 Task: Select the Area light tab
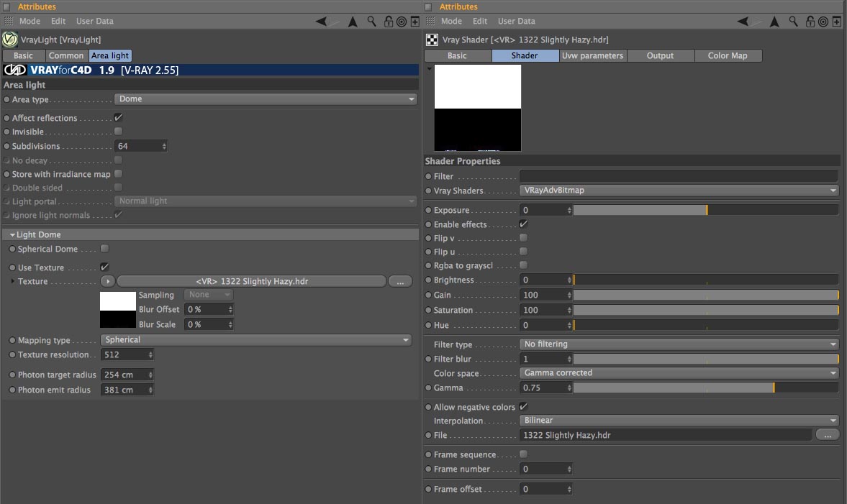click(x=110, y=55)
